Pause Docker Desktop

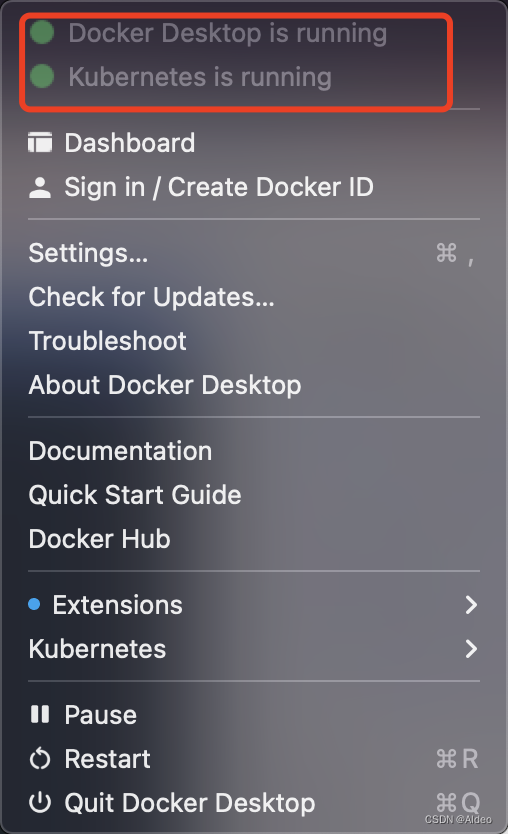(101, 715)
